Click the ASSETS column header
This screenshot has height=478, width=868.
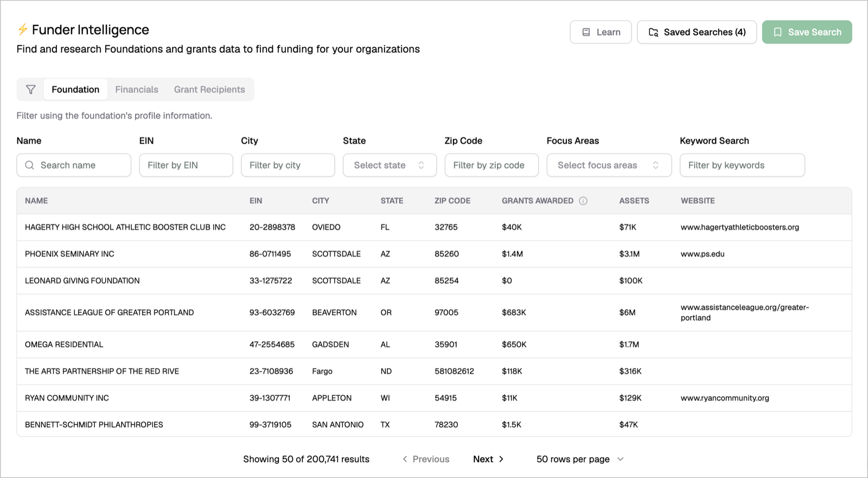[634, 201]
